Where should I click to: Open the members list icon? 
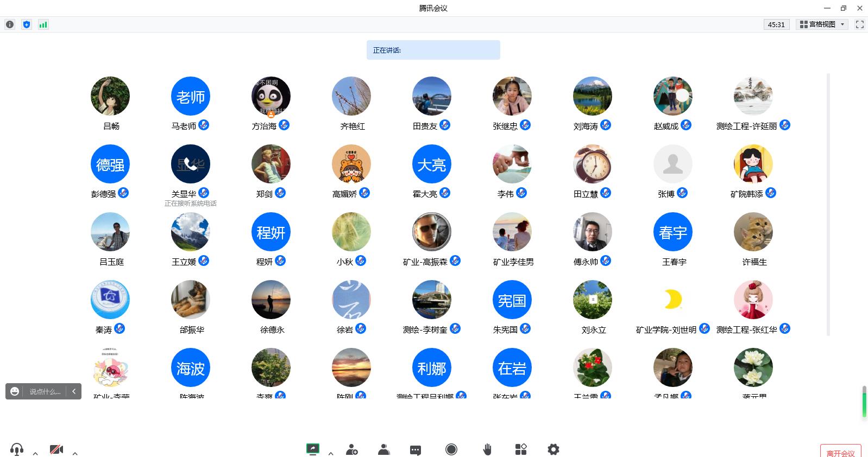pos(384,449)
